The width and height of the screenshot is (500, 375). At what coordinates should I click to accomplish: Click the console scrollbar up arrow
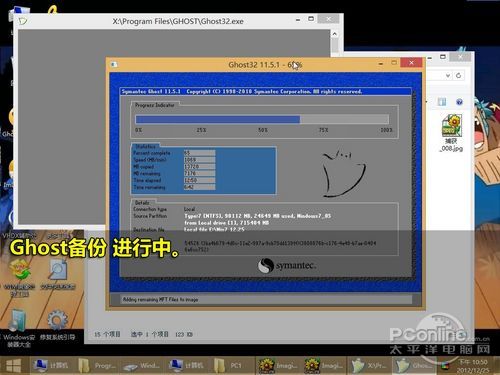(335, 34)
